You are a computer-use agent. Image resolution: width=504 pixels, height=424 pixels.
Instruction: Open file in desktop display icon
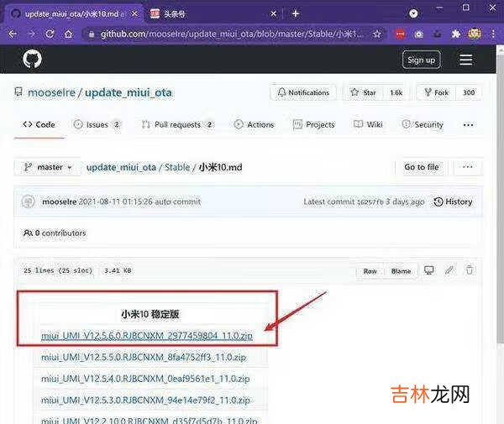tap(429, 270)
